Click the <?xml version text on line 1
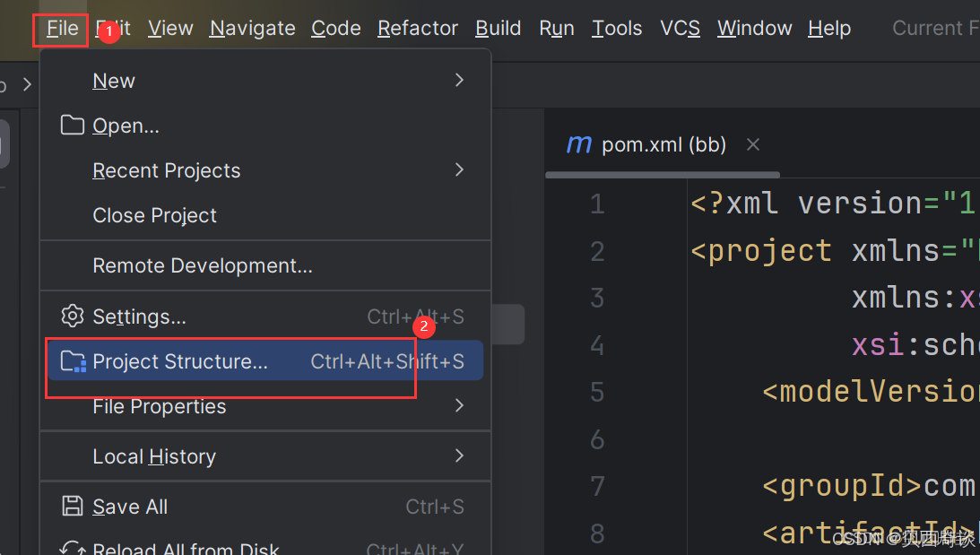This screenshot has height=555, width=980. (x=806, y=204)
